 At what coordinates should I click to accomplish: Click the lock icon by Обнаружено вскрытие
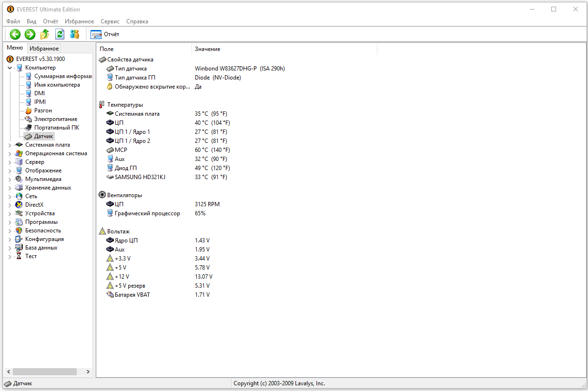[x=110, y=87]
